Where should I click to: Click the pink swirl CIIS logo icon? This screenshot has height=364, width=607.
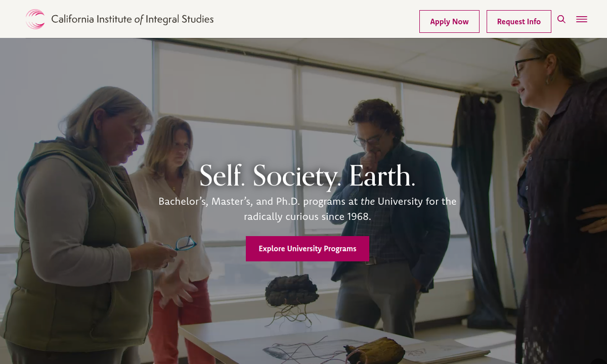[x=35, y=19]
